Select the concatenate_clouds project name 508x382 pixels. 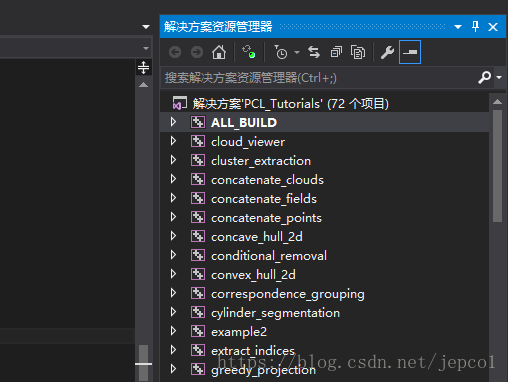coord(267,180)
